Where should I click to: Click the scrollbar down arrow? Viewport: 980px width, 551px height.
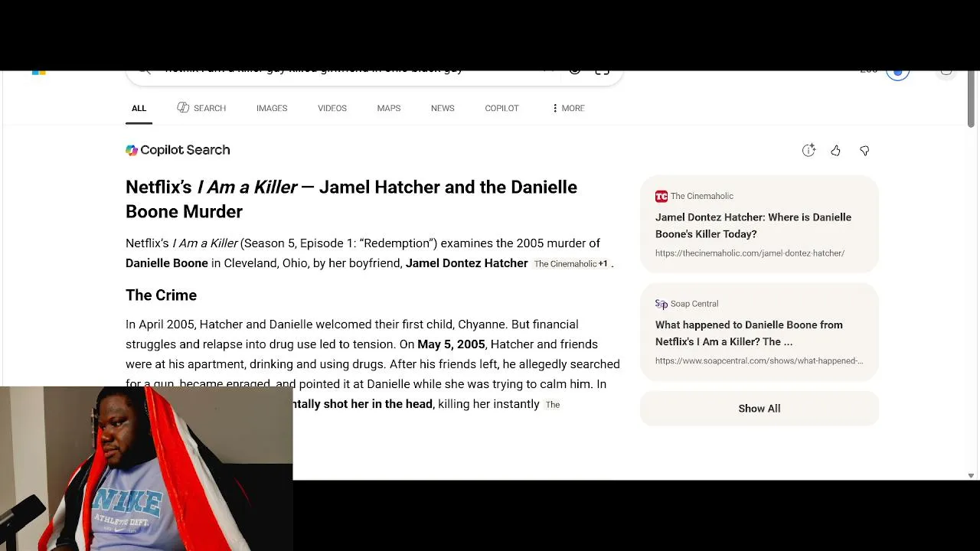click(x=971, y=475)
